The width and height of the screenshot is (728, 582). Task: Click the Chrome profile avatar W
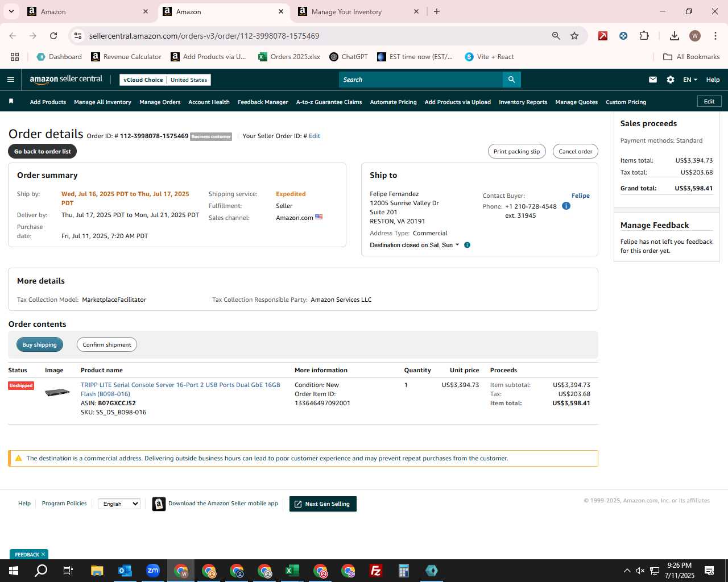click(694, 36)
